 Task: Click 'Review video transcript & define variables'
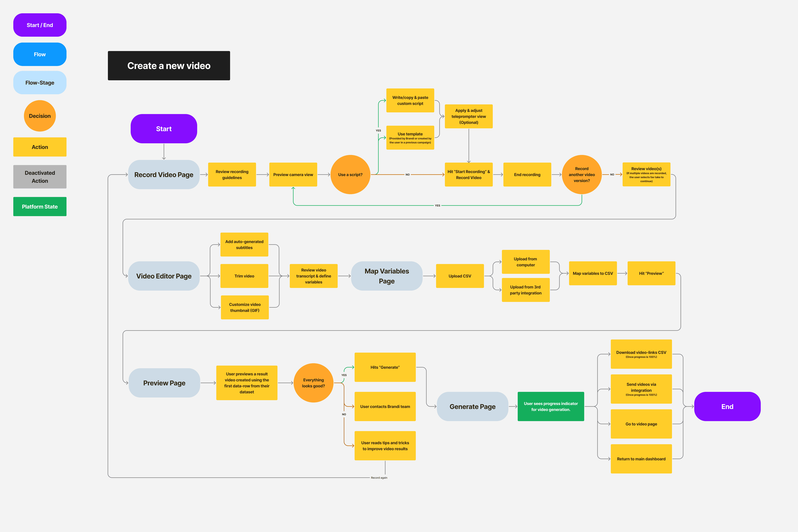pos(314,276)
